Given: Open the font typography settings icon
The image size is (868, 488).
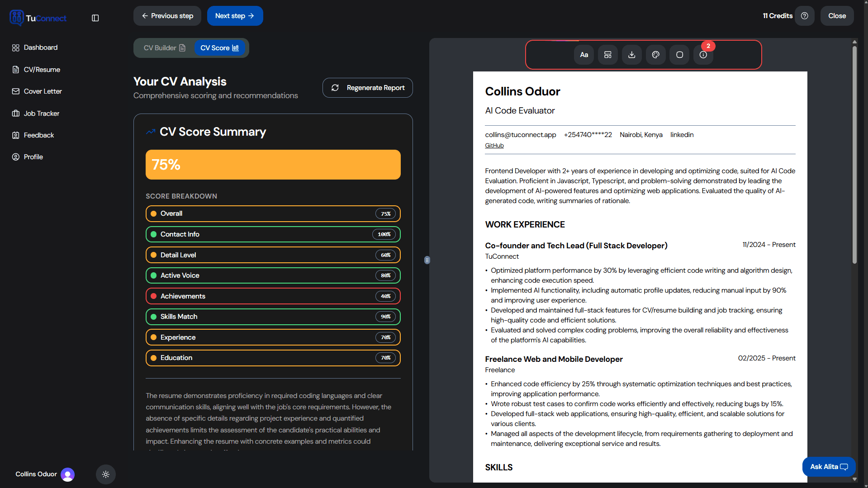Looking at the screenshot, I should [583, 54].
